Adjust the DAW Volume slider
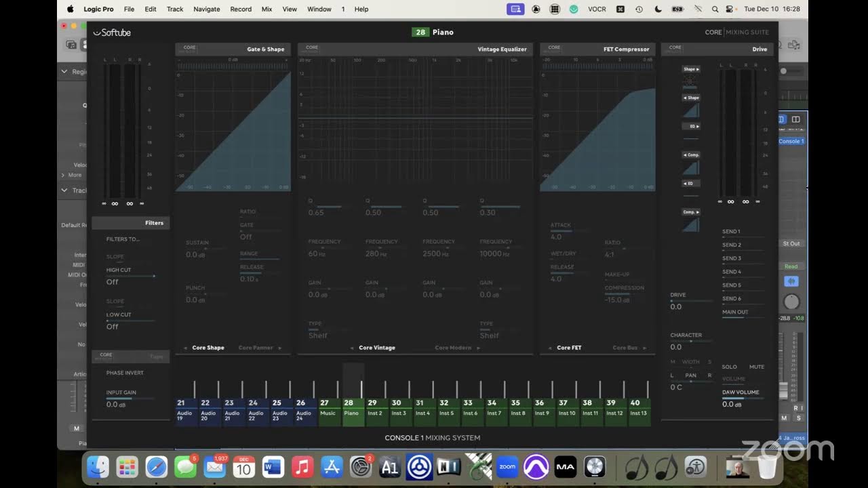868x488 pixels. (743, 399)
